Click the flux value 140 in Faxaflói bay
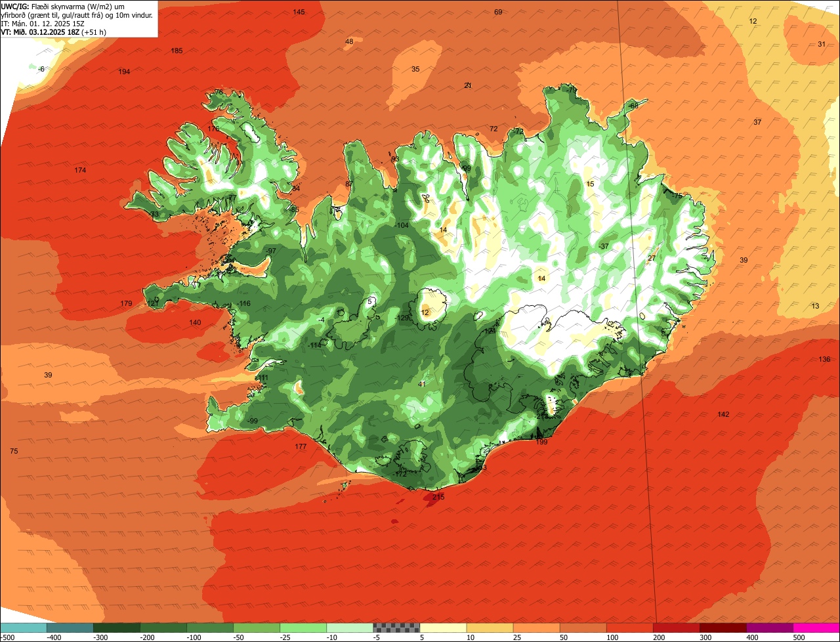The image size is (840, 642). tap(195, 322)
